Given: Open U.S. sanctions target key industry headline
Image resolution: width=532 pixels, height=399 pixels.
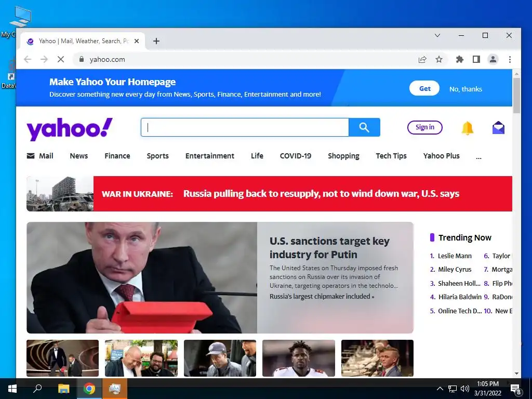Looking at the screenshot, I should (329, 248).
